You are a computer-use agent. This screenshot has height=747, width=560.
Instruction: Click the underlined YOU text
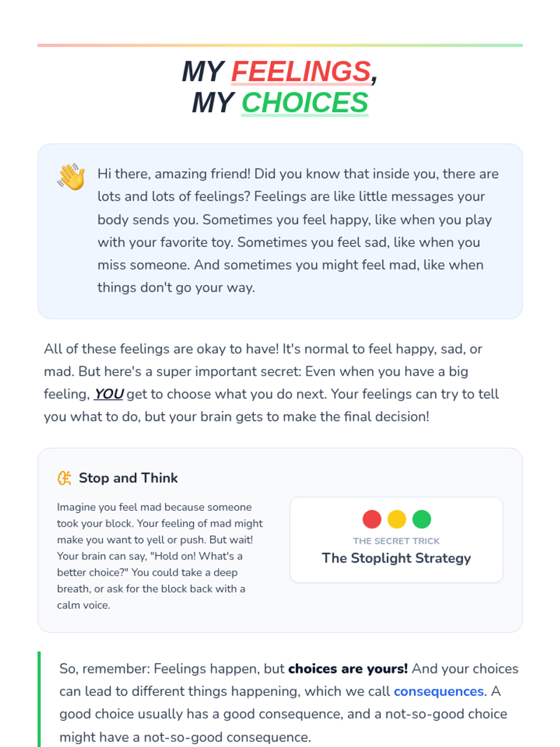pos(109,394)
